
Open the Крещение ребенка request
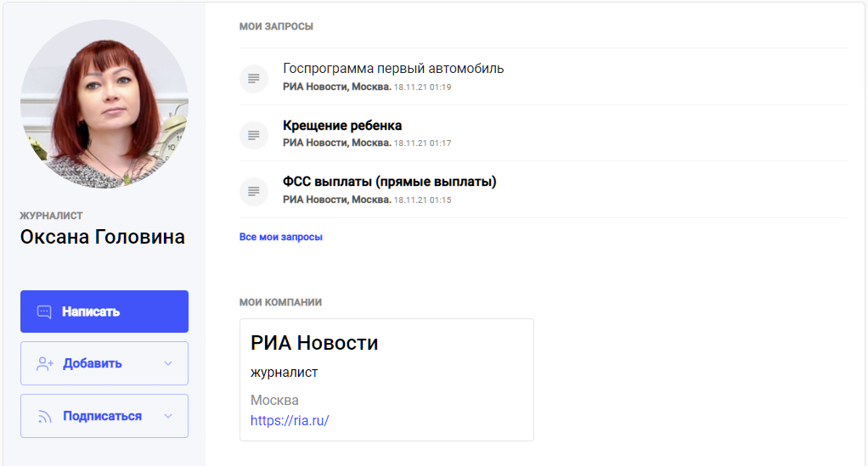[x=342, y=126]
